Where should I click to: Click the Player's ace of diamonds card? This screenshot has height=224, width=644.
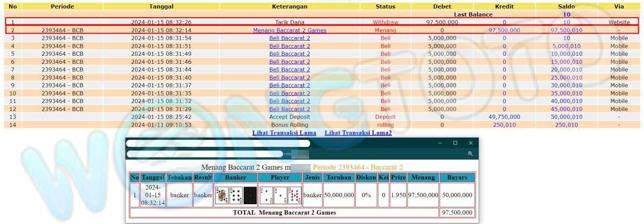280,195
